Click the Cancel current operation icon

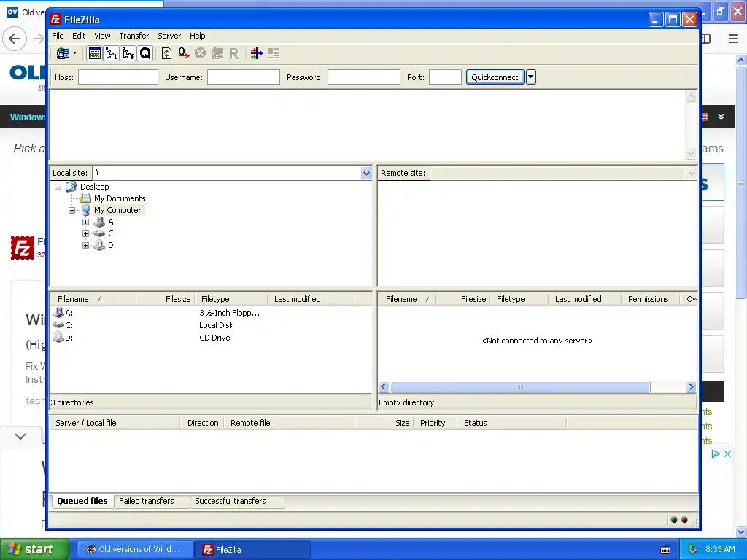(200, 53)
